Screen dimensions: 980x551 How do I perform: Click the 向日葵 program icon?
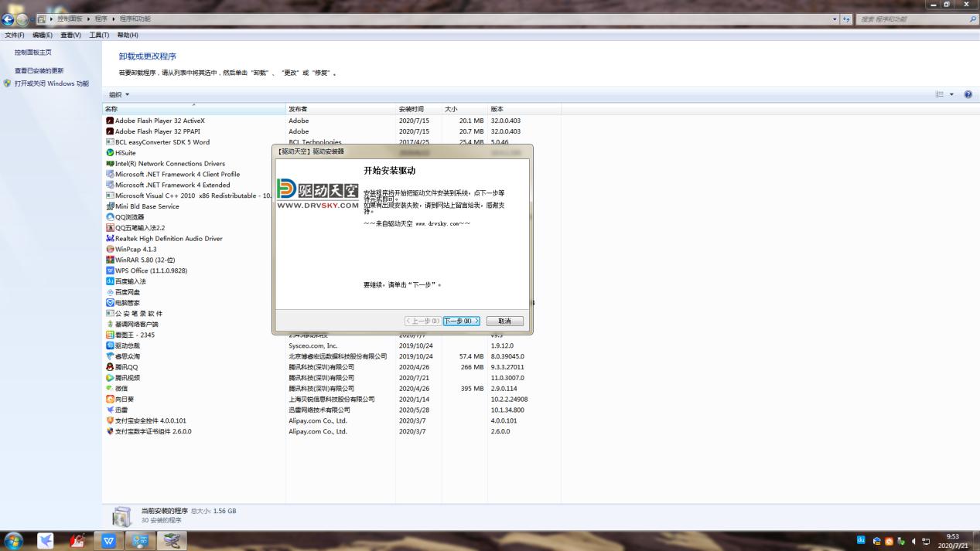coord(110,400)
